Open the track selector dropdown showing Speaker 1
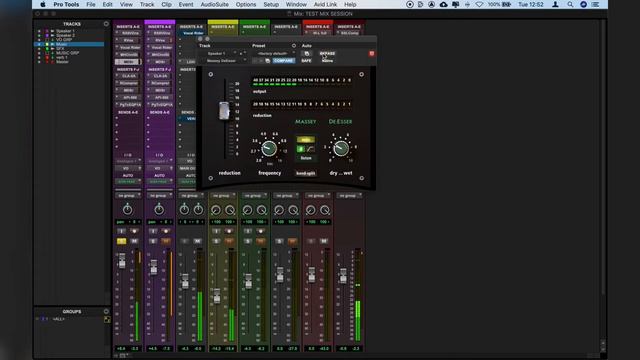This screenshot has height=360, width=640. 220,53
